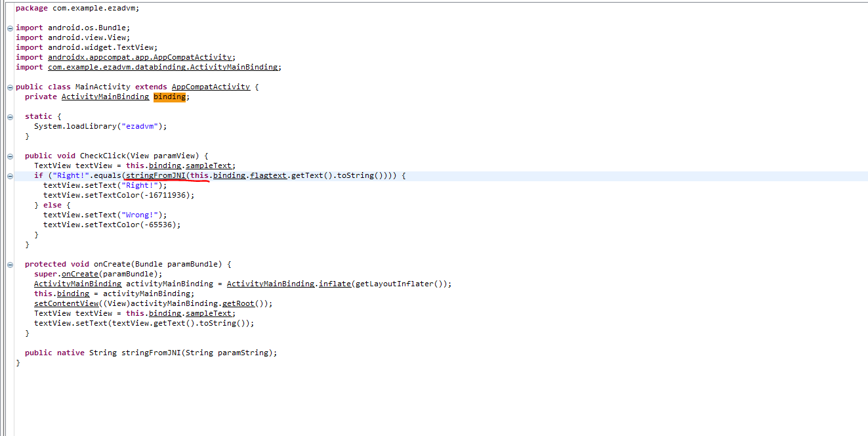The width and height of the screenshot is (868, 436).
Task: Collapse the CheckClick method
Action: coord(10,156)
